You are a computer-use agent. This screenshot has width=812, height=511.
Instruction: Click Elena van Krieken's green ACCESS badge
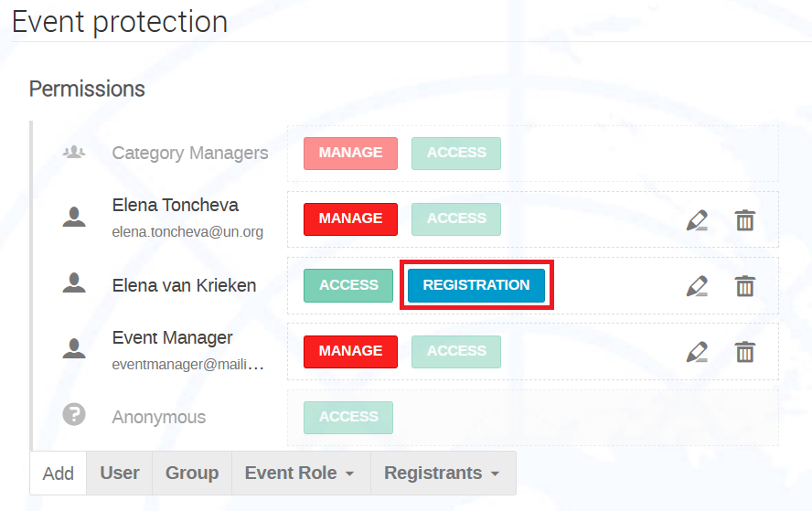point(348,285)
